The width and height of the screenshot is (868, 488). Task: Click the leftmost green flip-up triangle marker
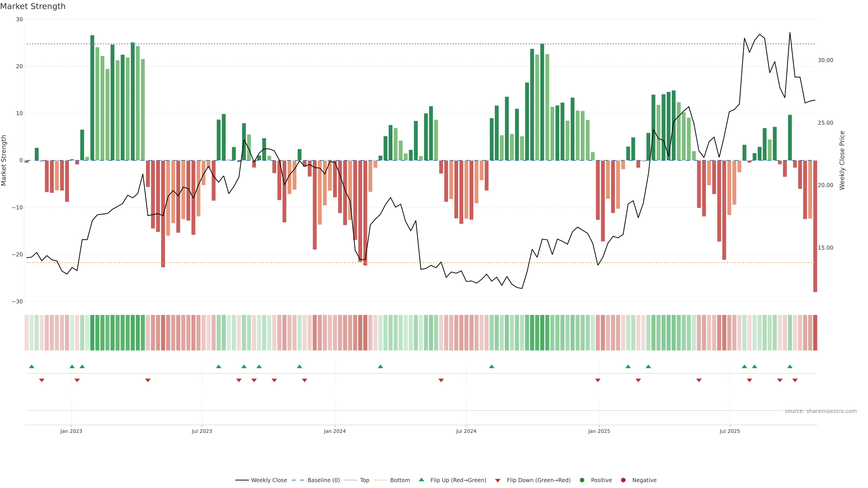click(32, 366)
